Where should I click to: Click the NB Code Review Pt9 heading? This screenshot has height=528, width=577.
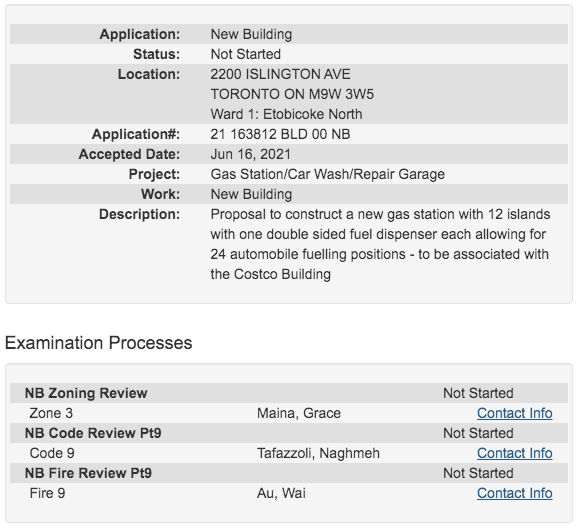[93, 433]
